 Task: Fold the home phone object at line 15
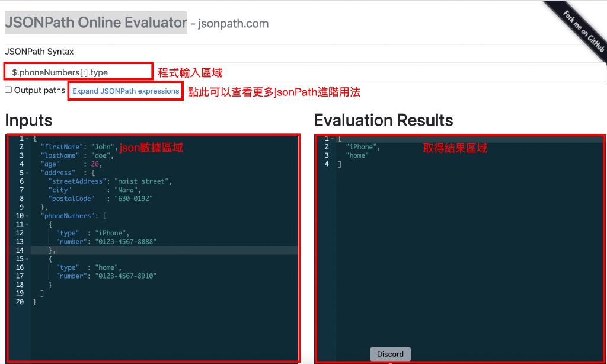tap(27, 259)
